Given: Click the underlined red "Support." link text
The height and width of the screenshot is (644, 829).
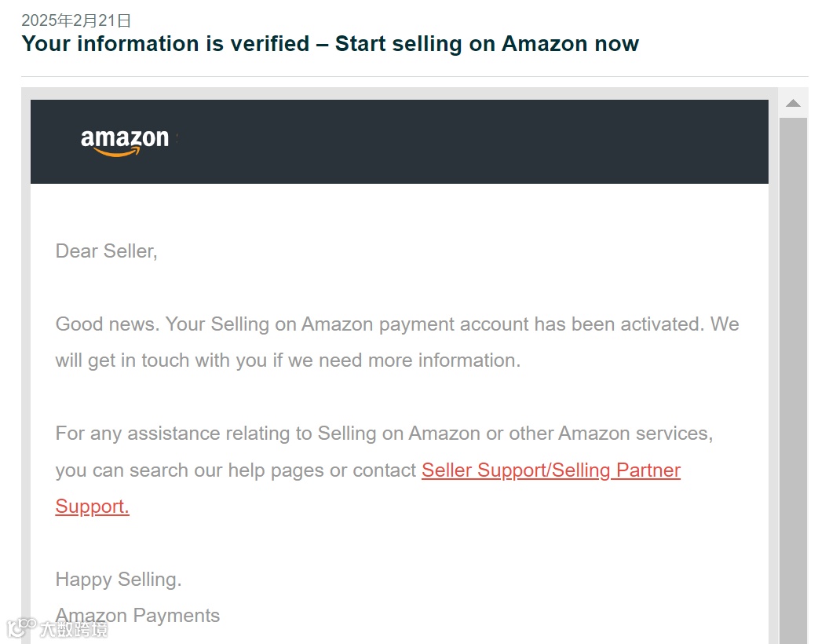Looking at the screenshot, I should click(92, 507).
